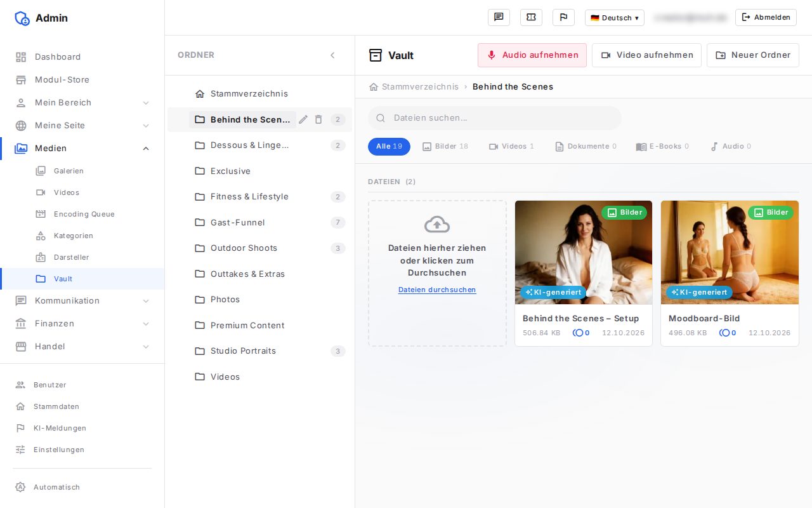Click the Dateien durchsuchen link
The image size is (812, 508).
pos(437,290)
